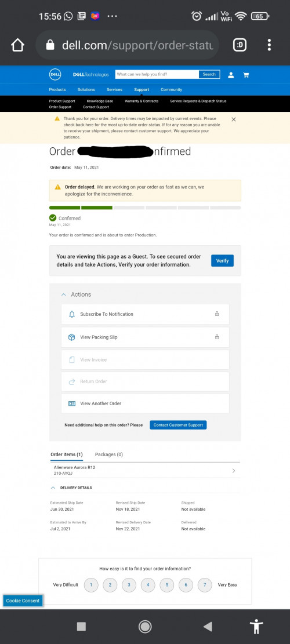Click the Dell logo
The image size is (290, 644).
point(56,74)
